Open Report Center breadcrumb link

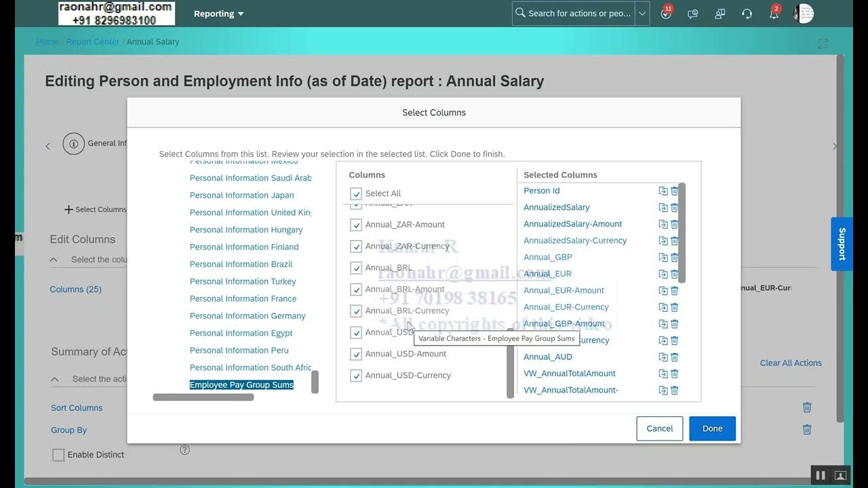point(92,42)
